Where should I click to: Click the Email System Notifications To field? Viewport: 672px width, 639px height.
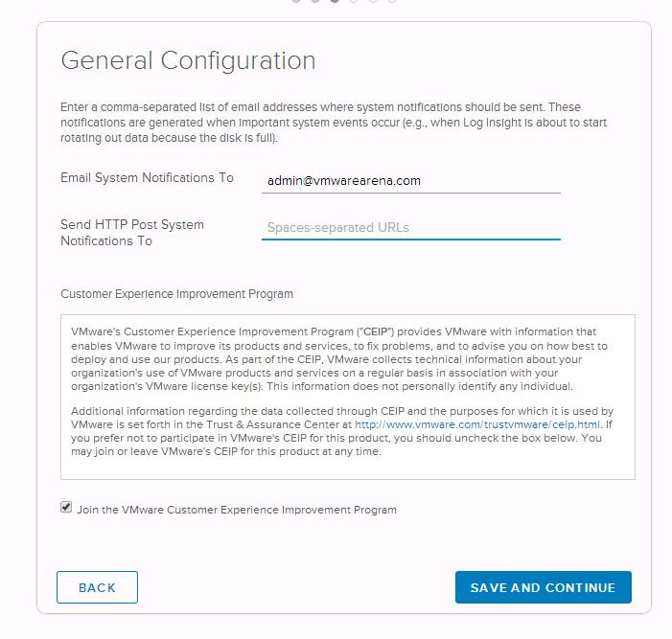click(410, 180)
